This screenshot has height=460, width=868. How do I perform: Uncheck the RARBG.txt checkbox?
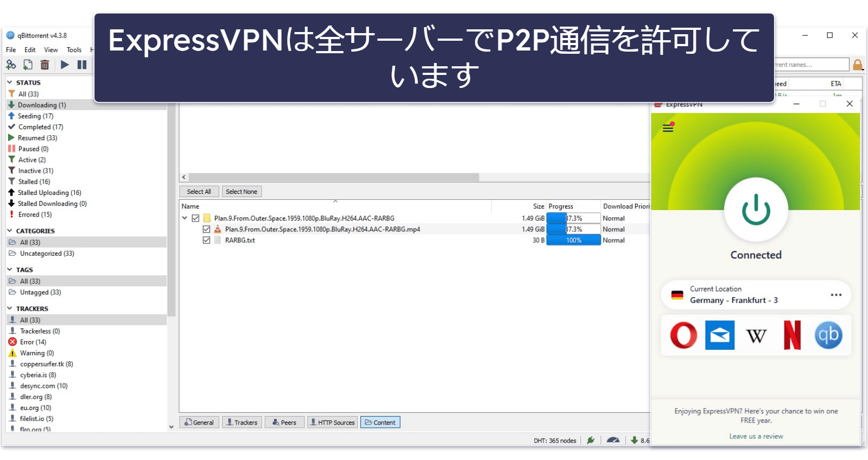206,240
